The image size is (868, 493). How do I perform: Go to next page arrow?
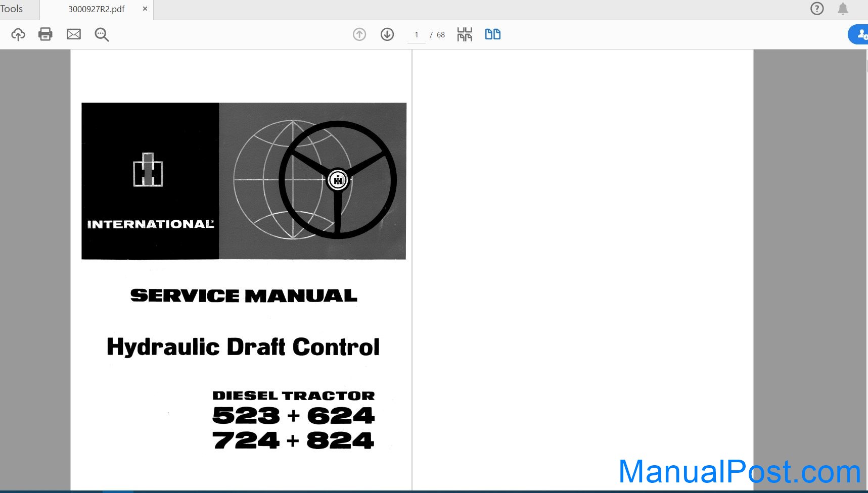pos(387,34)
